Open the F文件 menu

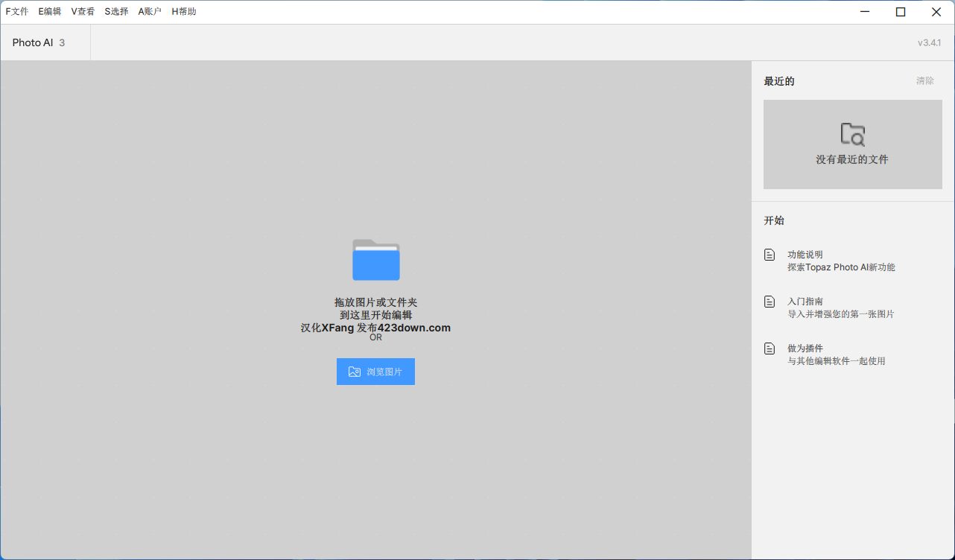(17, 12)
